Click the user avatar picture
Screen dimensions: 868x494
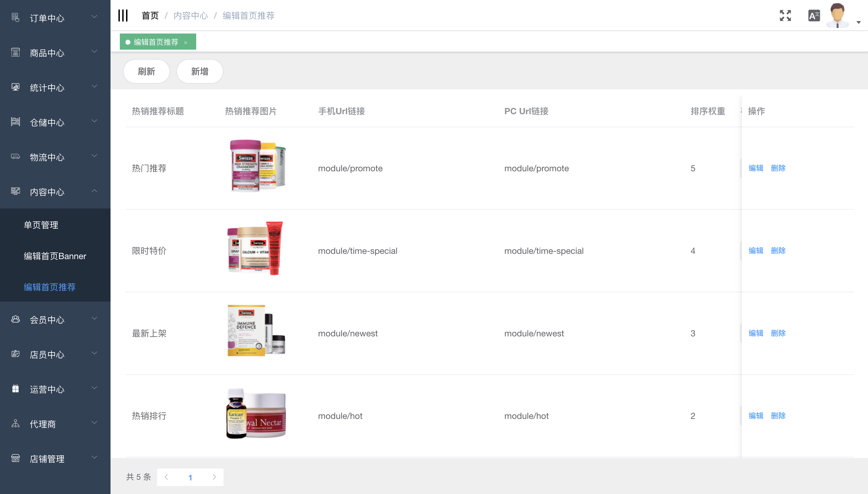837,16
